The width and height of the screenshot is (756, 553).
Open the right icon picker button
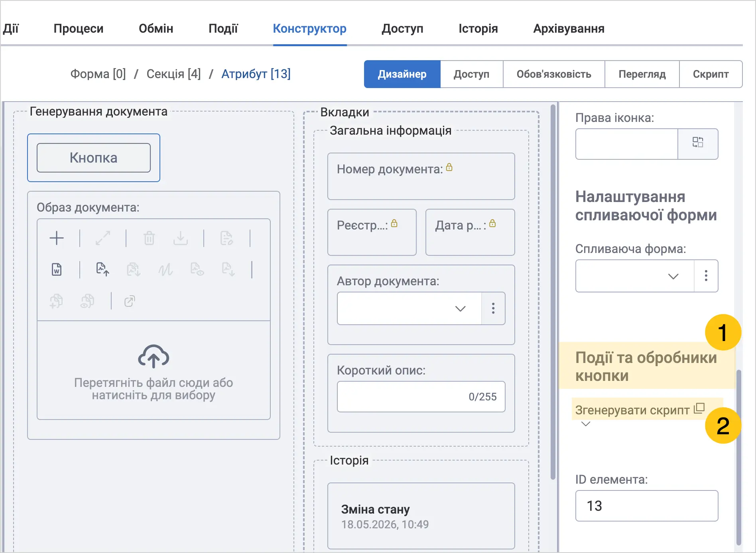point(698,144)
